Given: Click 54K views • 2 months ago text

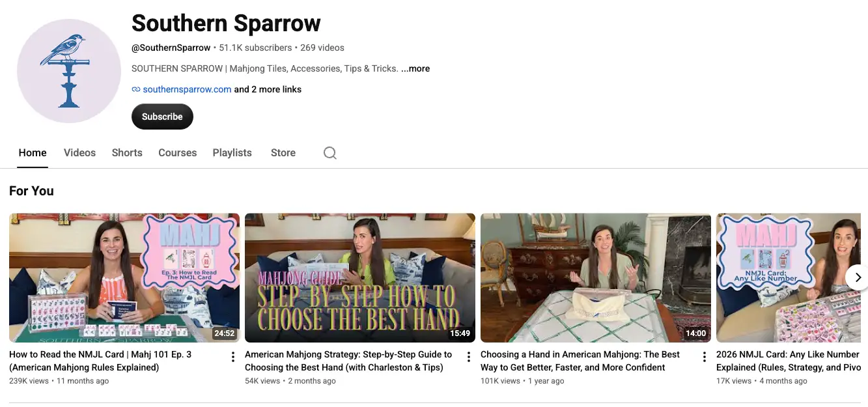Looking at the screenshot, I should pos(290,381).
